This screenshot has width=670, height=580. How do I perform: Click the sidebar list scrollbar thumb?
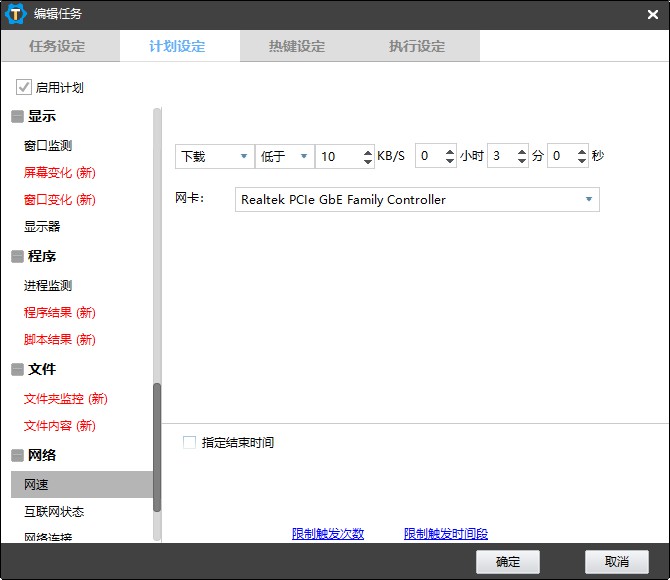pos(157,447)
